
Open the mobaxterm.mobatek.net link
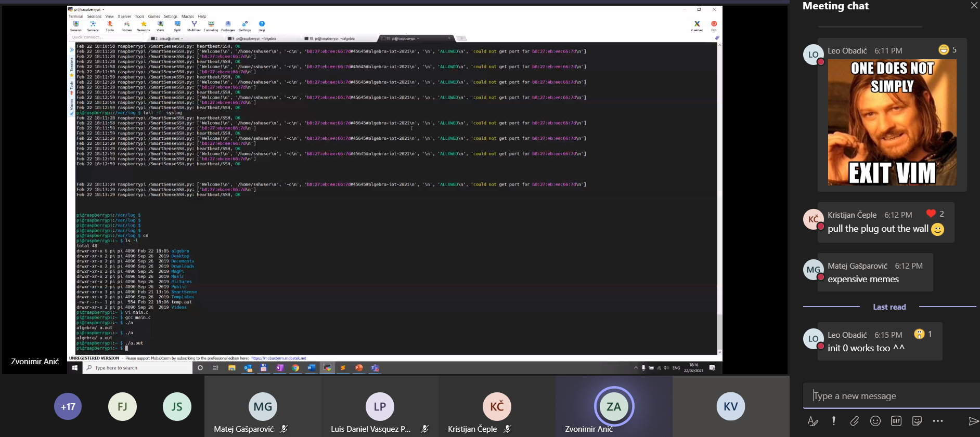pyautogui.click(x=279, y=358)
